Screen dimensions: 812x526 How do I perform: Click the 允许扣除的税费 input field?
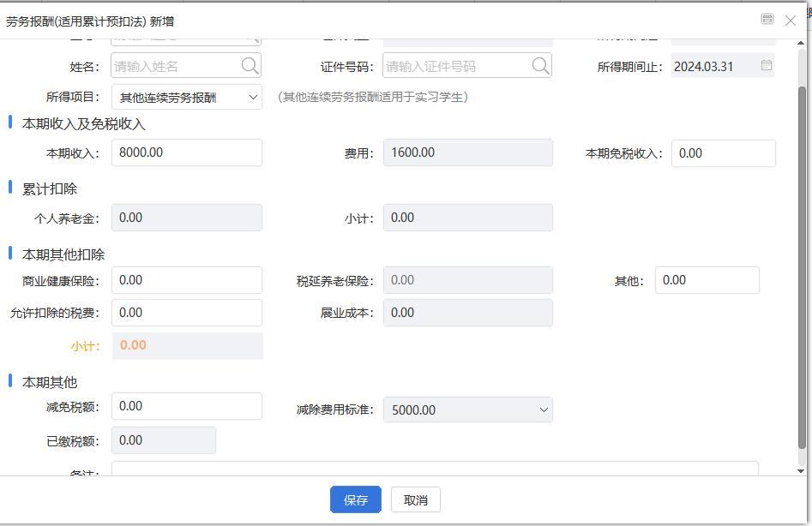click(187, 313)
